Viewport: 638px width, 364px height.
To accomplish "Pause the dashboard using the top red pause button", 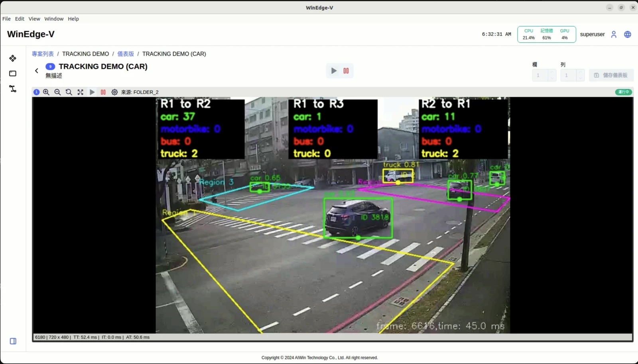I will pyautogui.click(x=346, y=71).
